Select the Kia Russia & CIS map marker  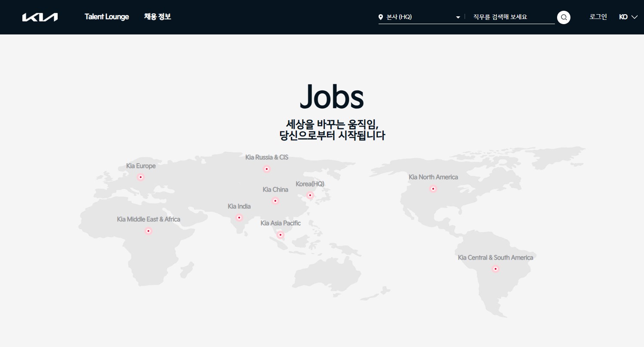pos(267,169)
